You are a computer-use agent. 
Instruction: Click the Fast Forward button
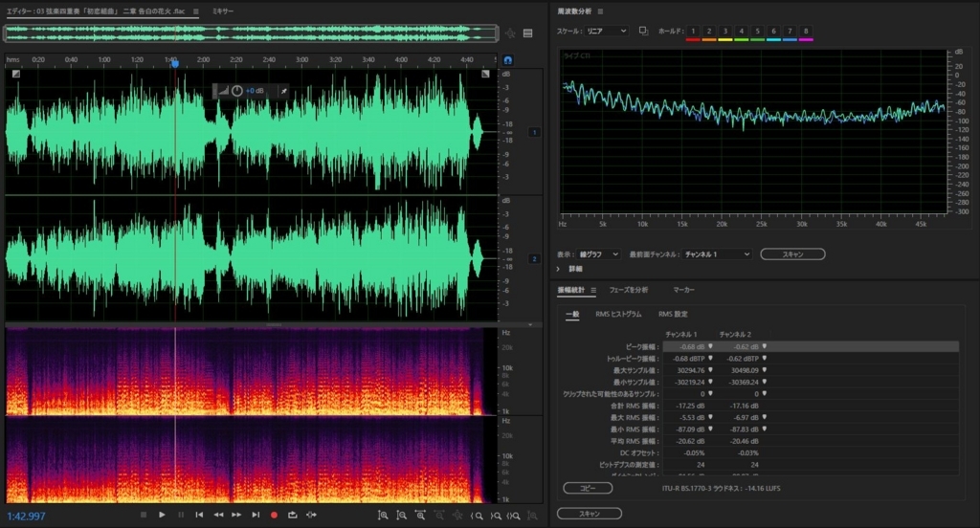[x=236, y=515]
